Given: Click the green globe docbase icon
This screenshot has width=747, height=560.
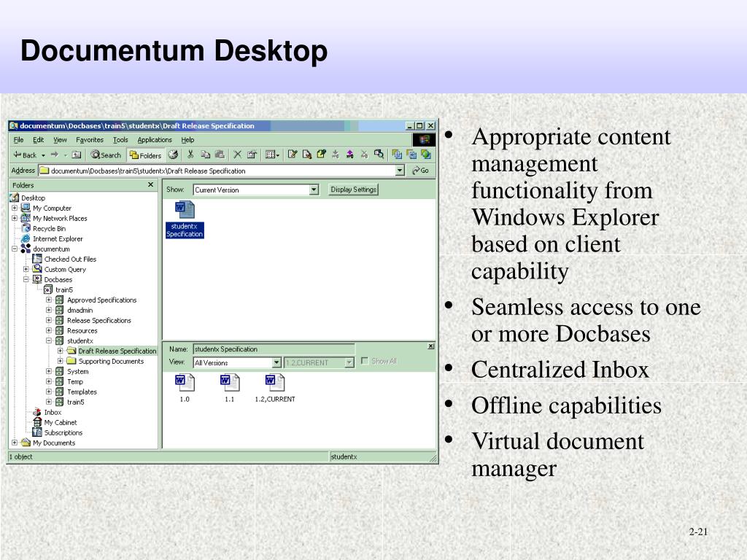Looking at the screenshot, I should pyautogui.click(x=426, y=155).
